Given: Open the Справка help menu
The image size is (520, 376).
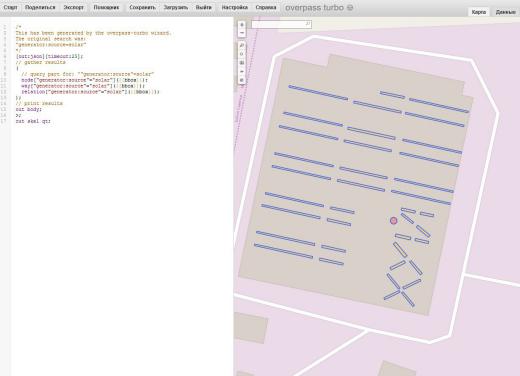Looking at the screenshot, I should (x=266, y=7).
